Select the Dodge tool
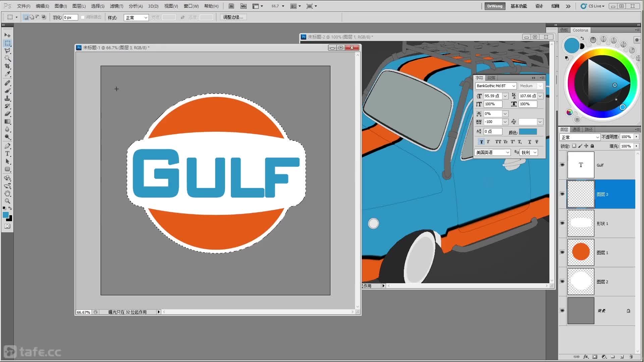Image resolution: width=644 pixels, height=362 pixels. [7, 137]
